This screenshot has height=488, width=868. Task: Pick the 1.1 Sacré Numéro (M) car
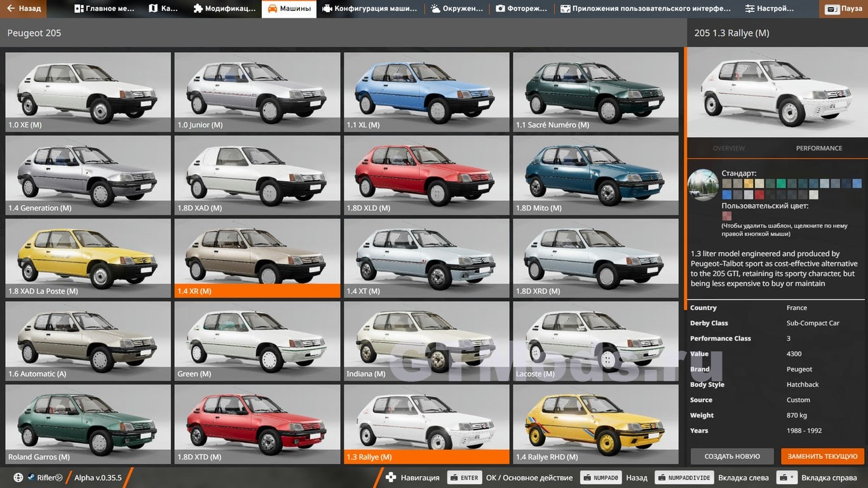[595, 91]
